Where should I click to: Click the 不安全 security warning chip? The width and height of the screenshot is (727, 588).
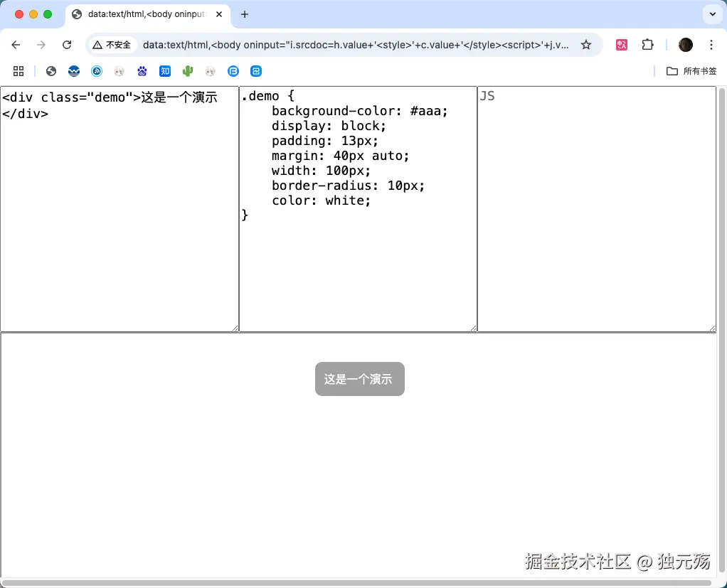(x=112, y=45)
